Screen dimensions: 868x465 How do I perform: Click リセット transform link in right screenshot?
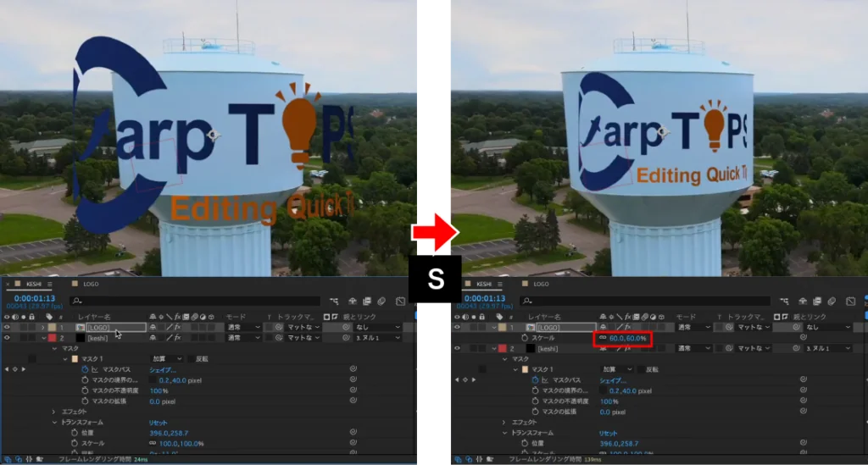(608, 434)
